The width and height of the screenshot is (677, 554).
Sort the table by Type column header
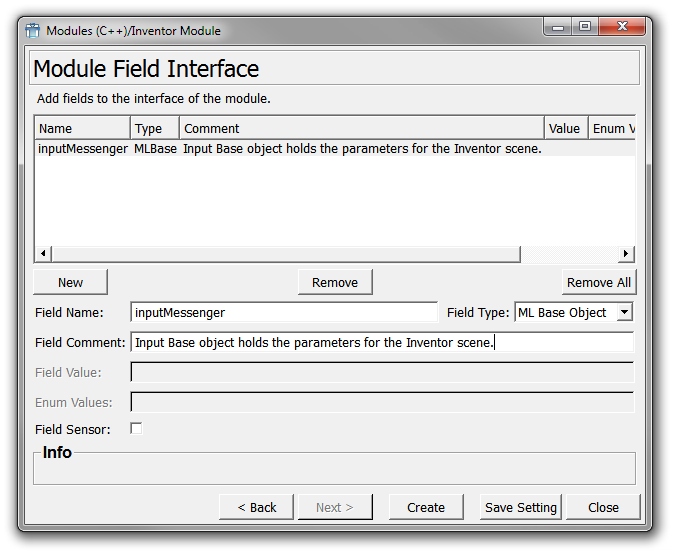click(x=154, y=128)
